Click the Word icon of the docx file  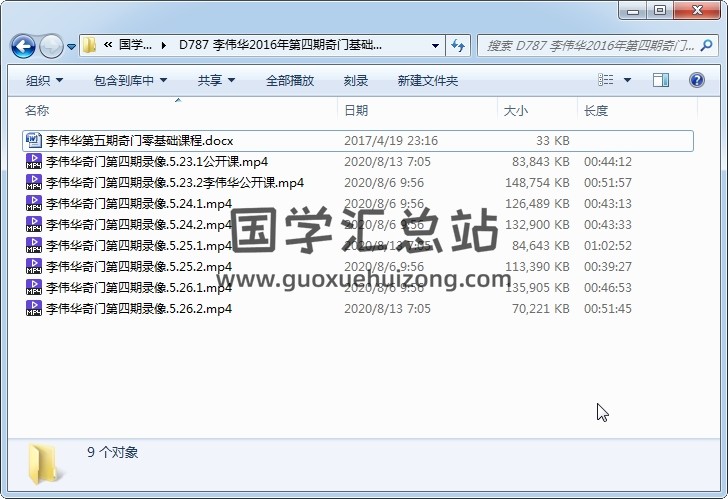33,140
